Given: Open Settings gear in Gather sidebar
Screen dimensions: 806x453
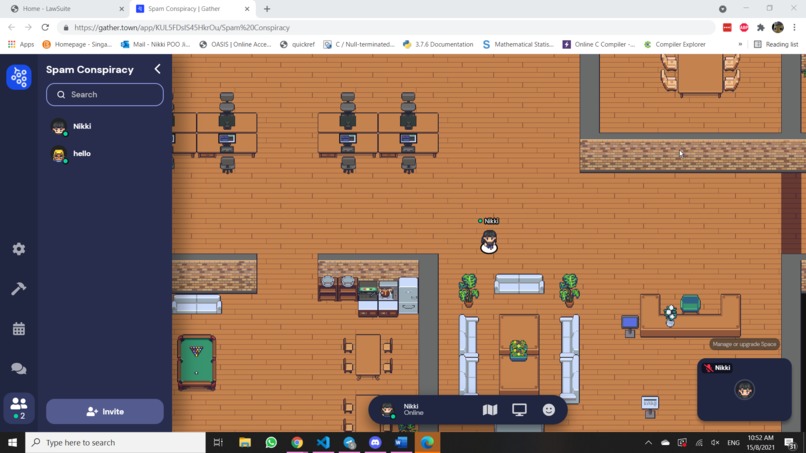Looking at the screenshot, I should pyautogui.click(x=19, y=249).
